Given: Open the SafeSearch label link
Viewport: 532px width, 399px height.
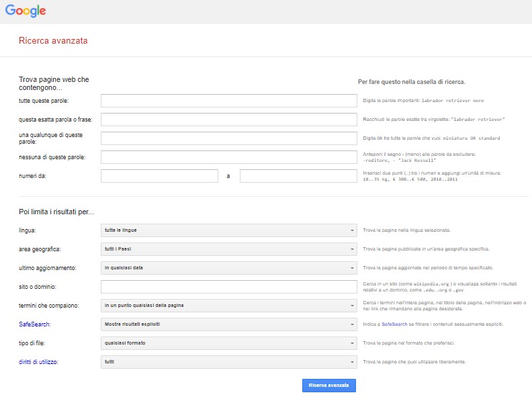Looking at the screenshot, I should pyautogui.click(x=34, y=324).
